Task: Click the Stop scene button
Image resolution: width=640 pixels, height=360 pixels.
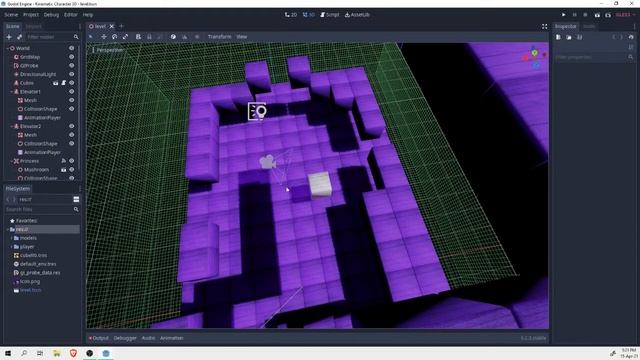Action: coord(585,15)
